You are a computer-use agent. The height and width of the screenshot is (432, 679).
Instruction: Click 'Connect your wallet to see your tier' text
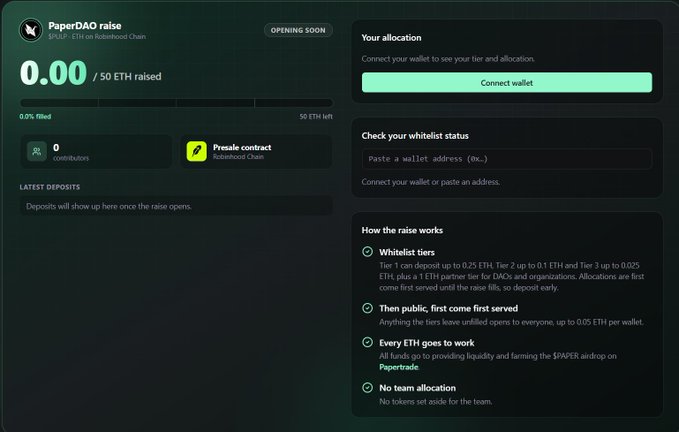pyautogui.click(x=448, y=58)
